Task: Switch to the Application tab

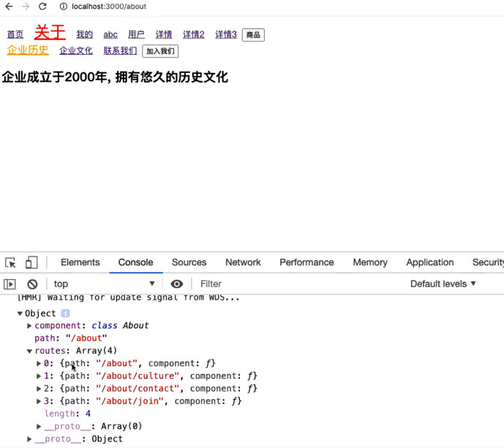Action: [x=430, y=262]
